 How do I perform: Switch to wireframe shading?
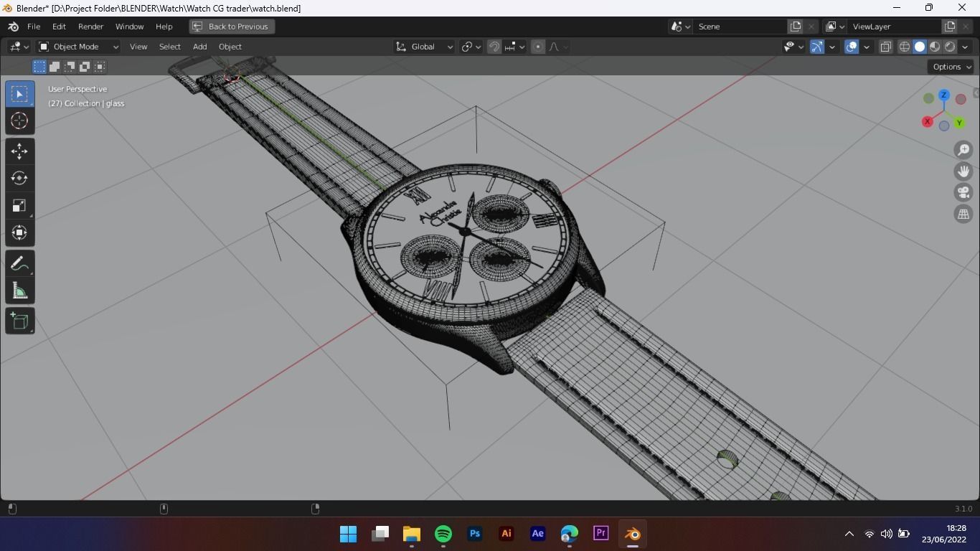click(x=905, y=47)
